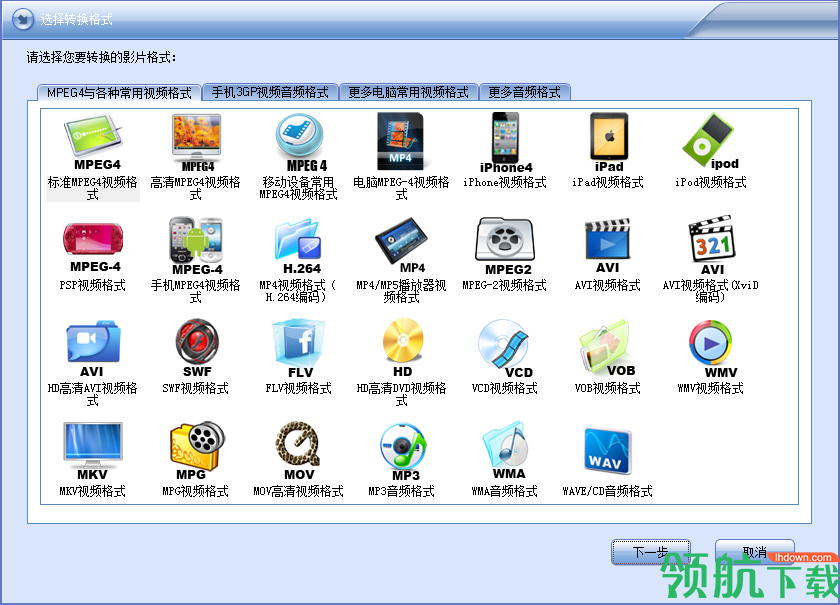
Task: Click the MKV视频格式 label
Action: (x=93, y=491)
